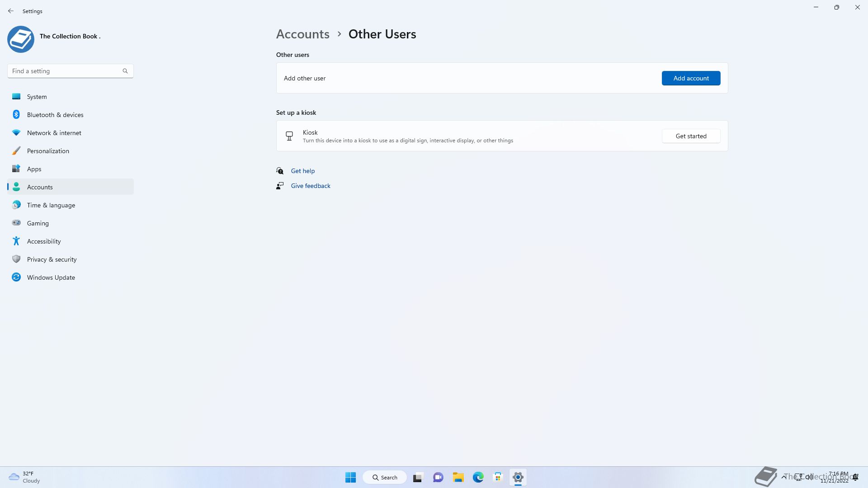
Task: Open Chat app in taskbar
Action: click(438, 477)
